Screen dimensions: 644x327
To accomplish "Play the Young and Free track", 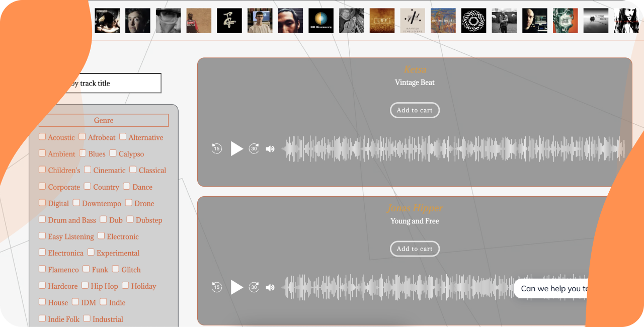I will point(236,287).
